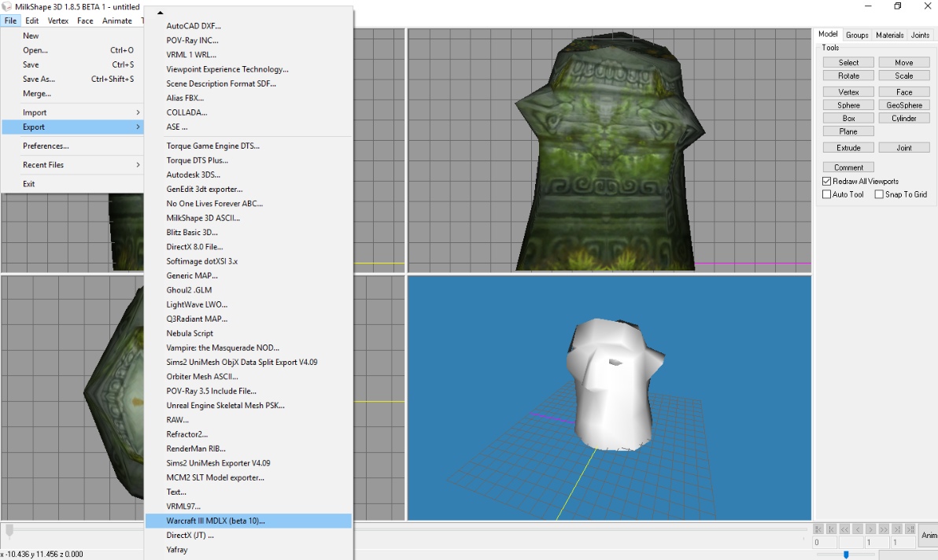This screenshot has height=560, width=938.
Task: Step back one frame (<) button
Action: pyautogui.click(x=857, y=529)
